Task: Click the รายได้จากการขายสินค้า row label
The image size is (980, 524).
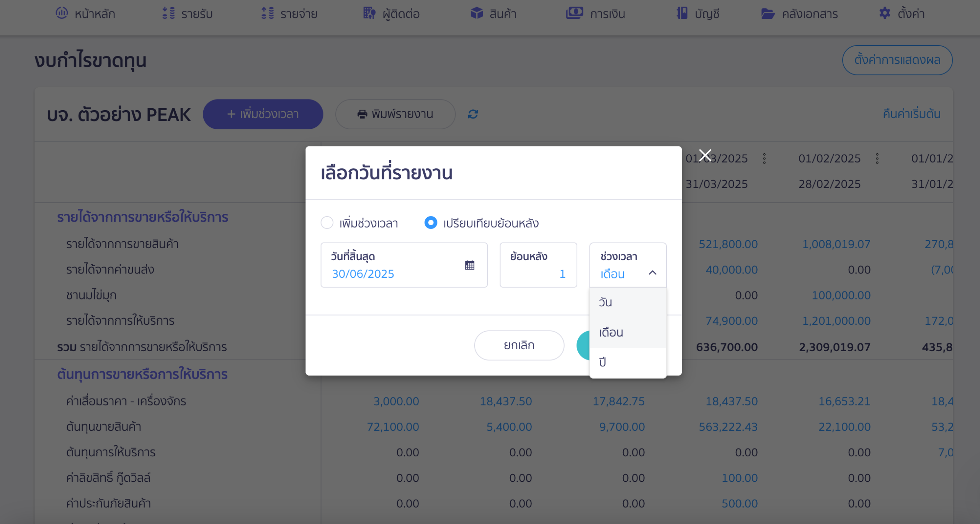Action: click(x=122, y=244)
